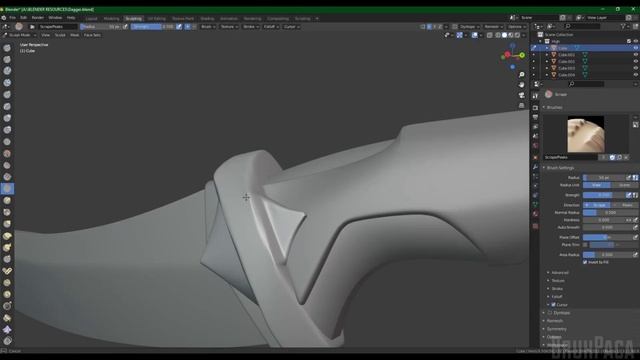
Task: Open the Remesh dropdown in header
Action: (493, 27)
